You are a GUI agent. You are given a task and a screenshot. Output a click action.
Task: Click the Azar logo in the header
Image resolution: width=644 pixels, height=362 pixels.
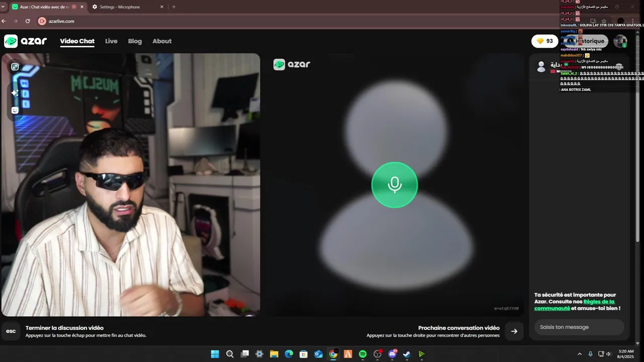pyautogui.click(x=26, y=41)
